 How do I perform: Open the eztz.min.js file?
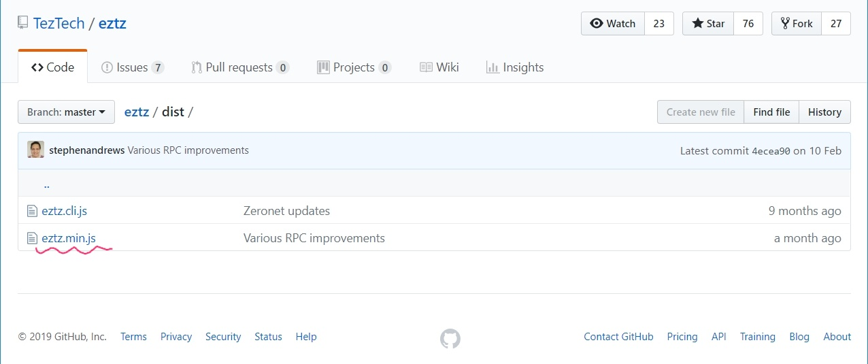[x=69, y=238]
